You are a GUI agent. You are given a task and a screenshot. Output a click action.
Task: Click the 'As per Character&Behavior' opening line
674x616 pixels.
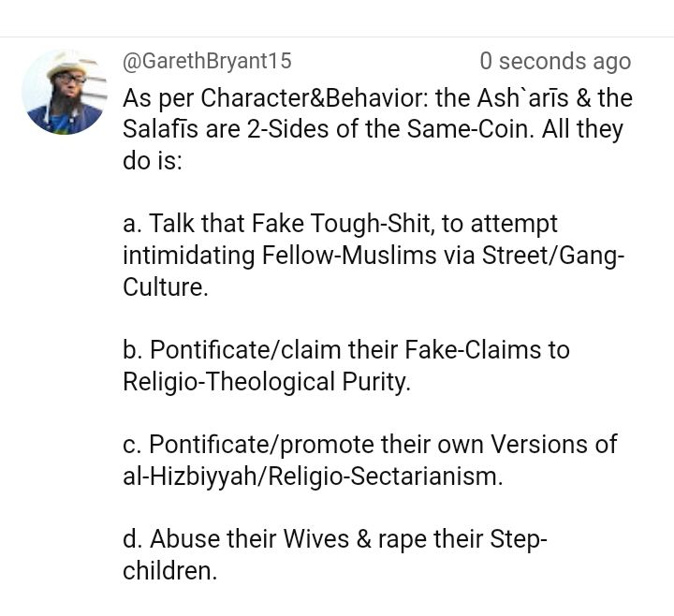[377, 98]
